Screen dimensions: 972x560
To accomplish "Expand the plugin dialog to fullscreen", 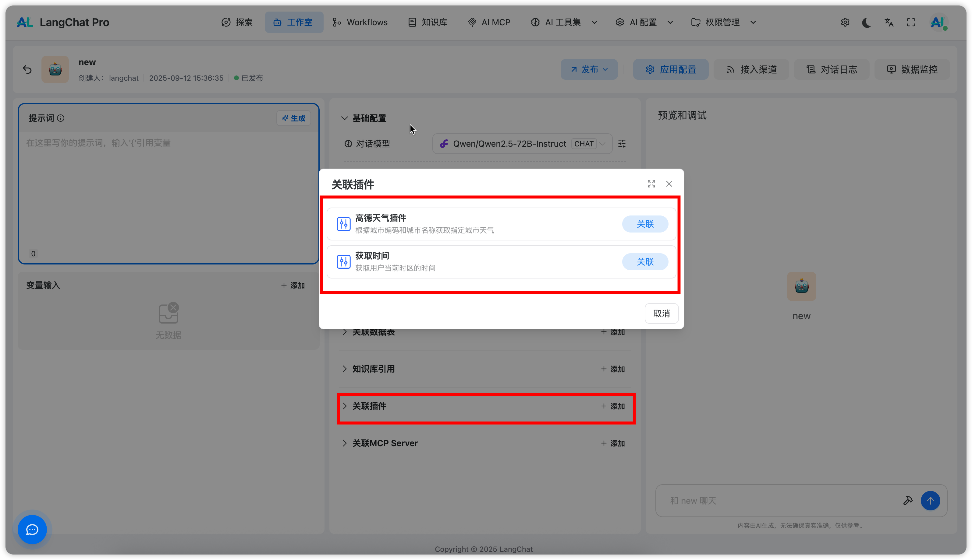I will tap(651, 184).
